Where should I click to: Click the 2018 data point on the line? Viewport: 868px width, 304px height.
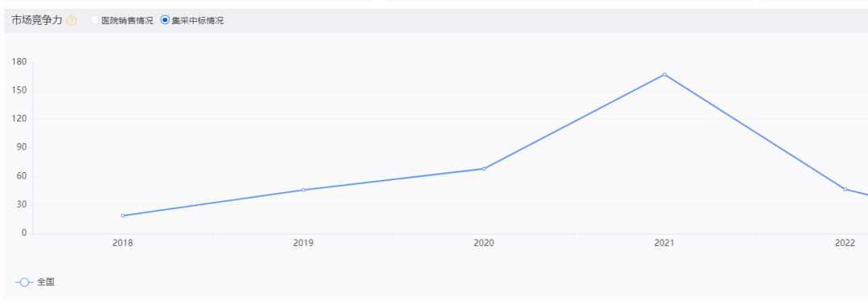pyautogui.click(x=122, y=216)
